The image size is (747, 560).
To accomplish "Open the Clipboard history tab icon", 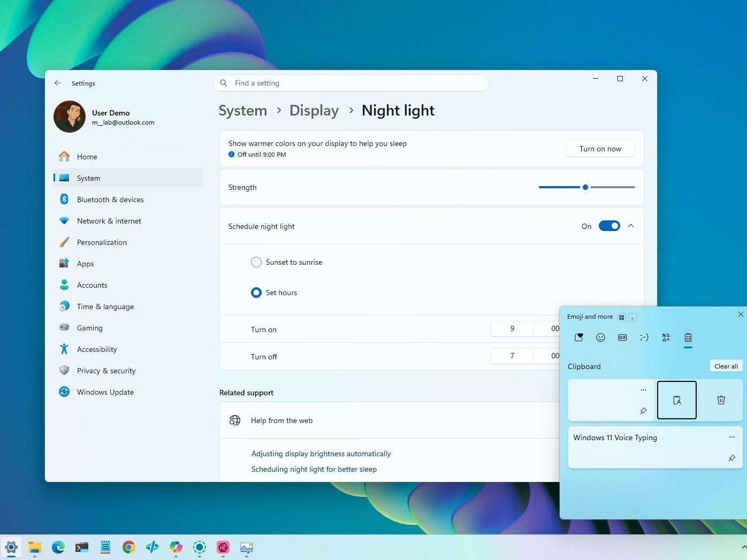I will pyautogui.click(x=688, y=337).
